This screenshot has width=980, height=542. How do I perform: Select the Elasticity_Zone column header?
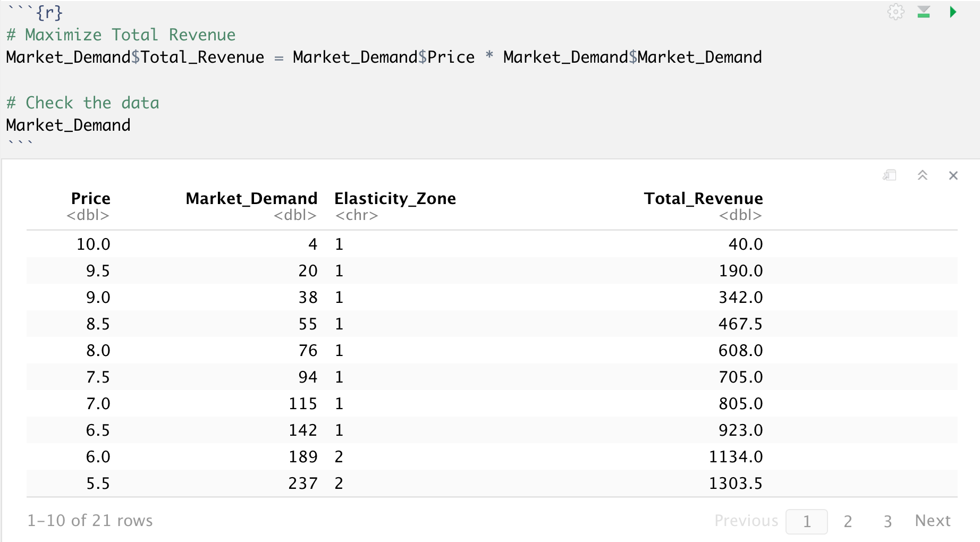click(x=395, y=199)
